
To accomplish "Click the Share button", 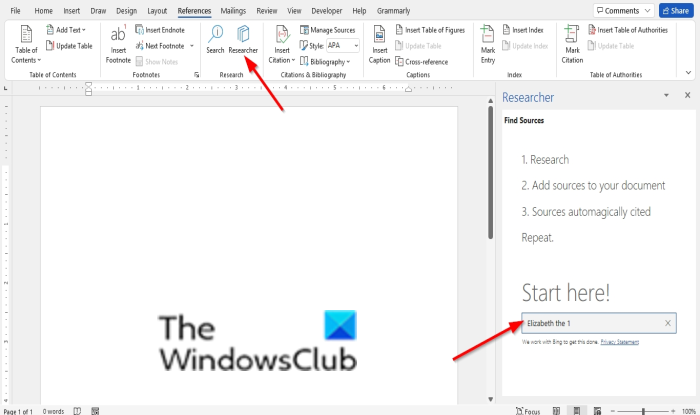I will click(676, 11).
